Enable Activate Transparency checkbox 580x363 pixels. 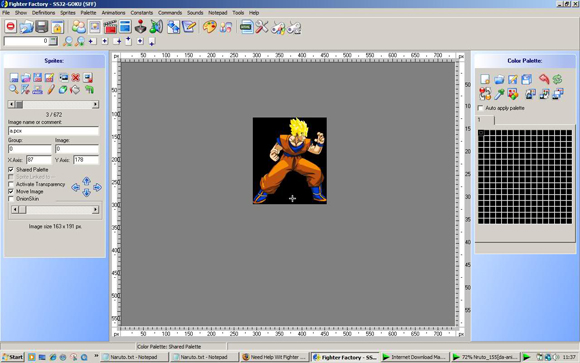point(11,184)
